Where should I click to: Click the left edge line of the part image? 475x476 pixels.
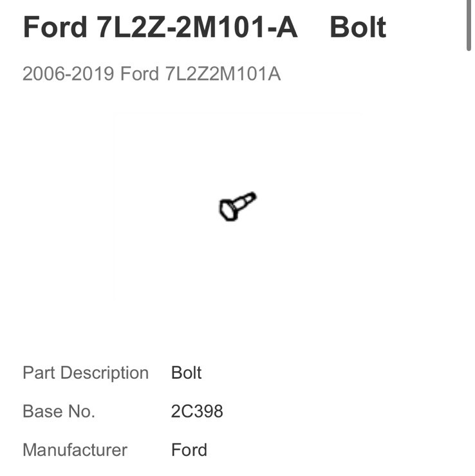[115, 206]
